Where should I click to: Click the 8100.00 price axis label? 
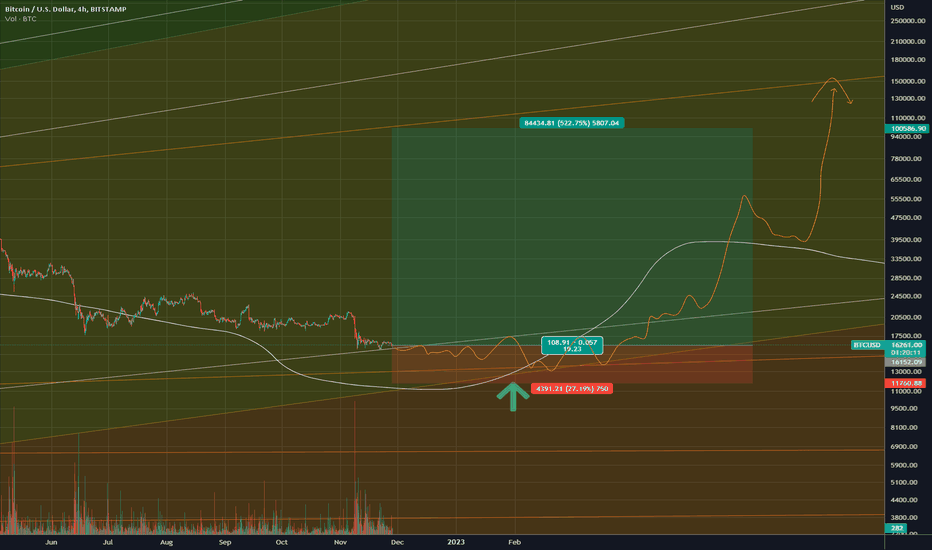click(906, 428)
